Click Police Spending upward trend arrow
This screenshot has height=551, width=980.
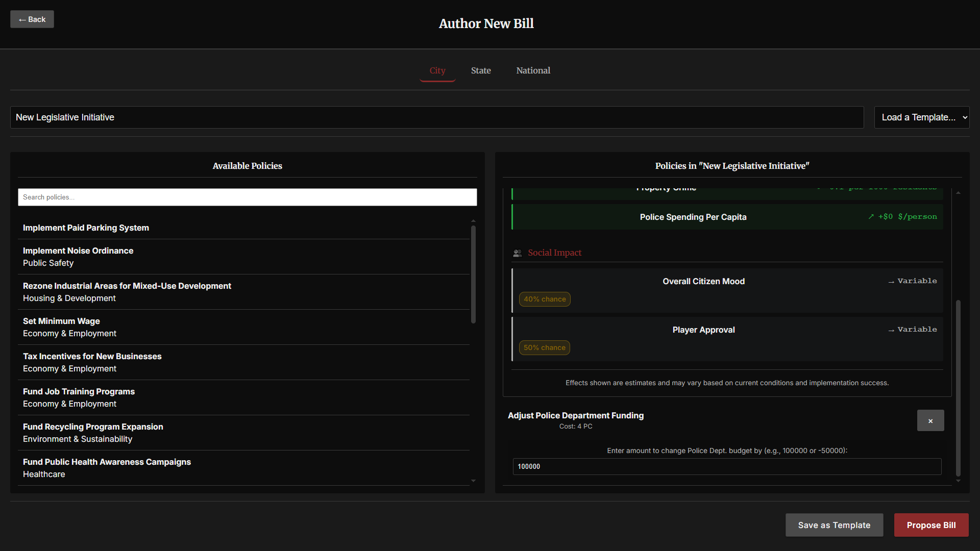click(871, 217)
